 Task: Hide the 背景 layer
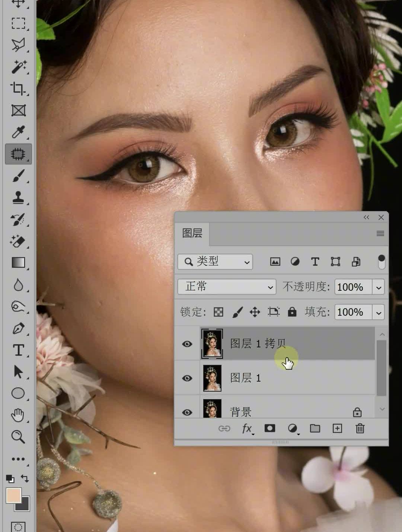[187, 411]
